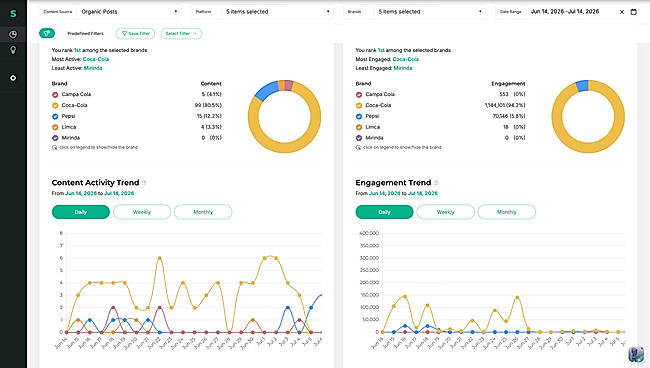Clear the date range with X icon
This screenshot has width=650, height=368.
point(622,12)
